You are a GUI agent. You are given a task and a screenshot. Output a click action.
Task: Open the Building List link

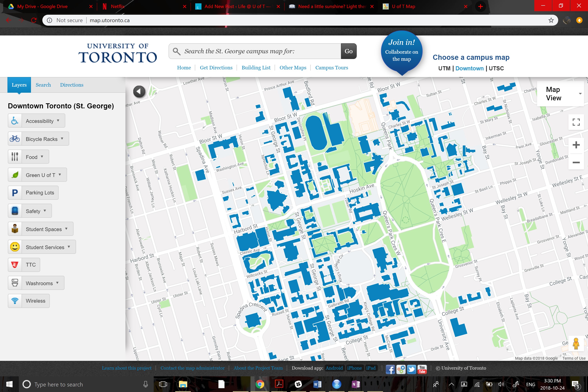(256, 68)
